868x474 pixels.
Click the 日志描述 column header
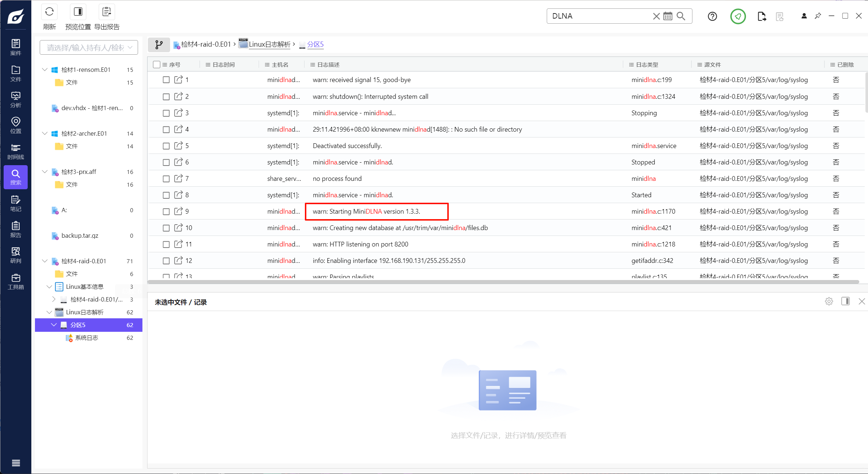coord(328,65)
